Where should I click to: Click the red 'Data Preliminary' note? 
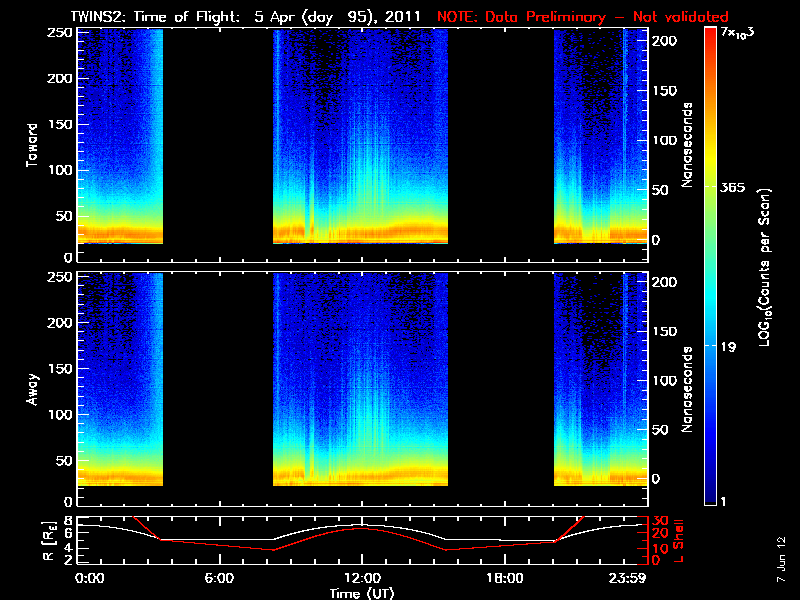coord(582,17)
